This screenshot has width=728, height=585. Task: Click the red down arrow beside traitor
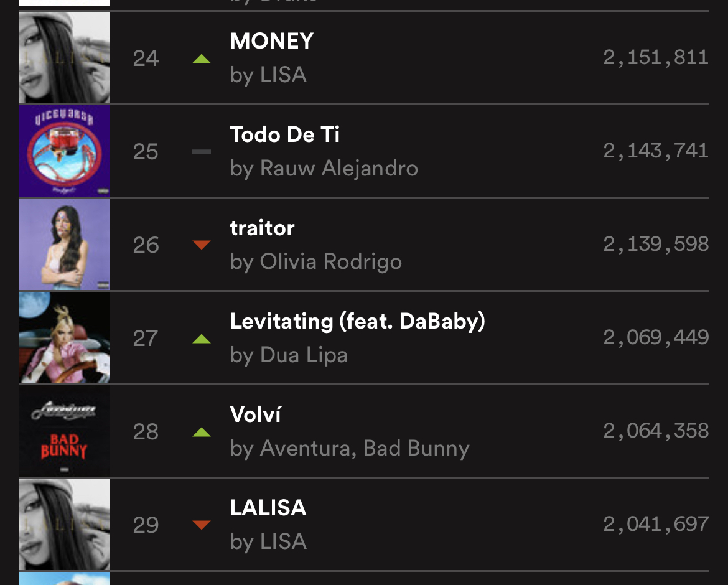pos(202,245)
